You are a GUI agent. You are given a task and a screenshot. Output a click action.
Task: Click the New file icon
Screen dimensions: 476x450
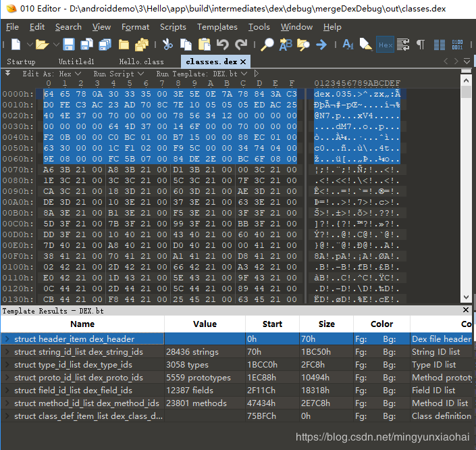coord(15,45)
